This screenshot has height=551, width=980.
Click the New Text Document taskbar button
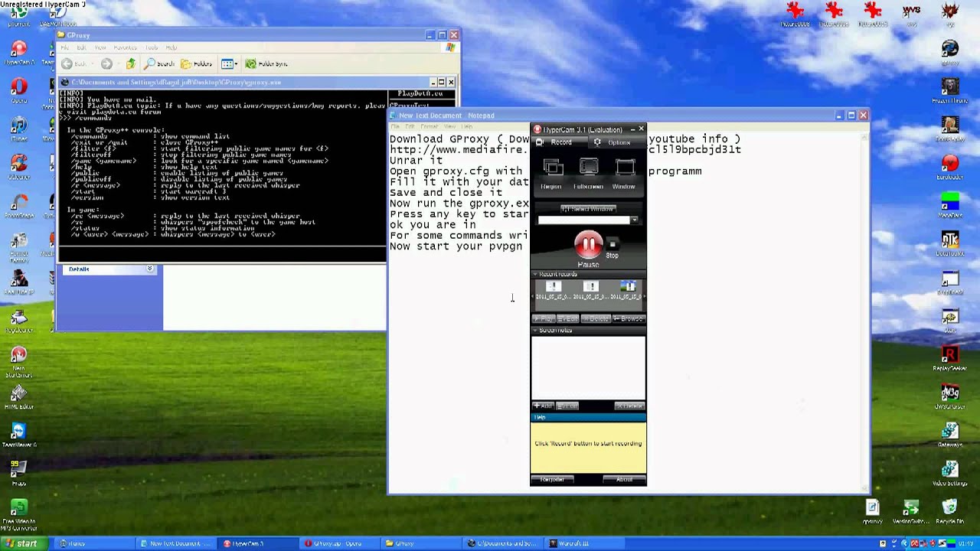pyautogui.click(x=175, y=543)
